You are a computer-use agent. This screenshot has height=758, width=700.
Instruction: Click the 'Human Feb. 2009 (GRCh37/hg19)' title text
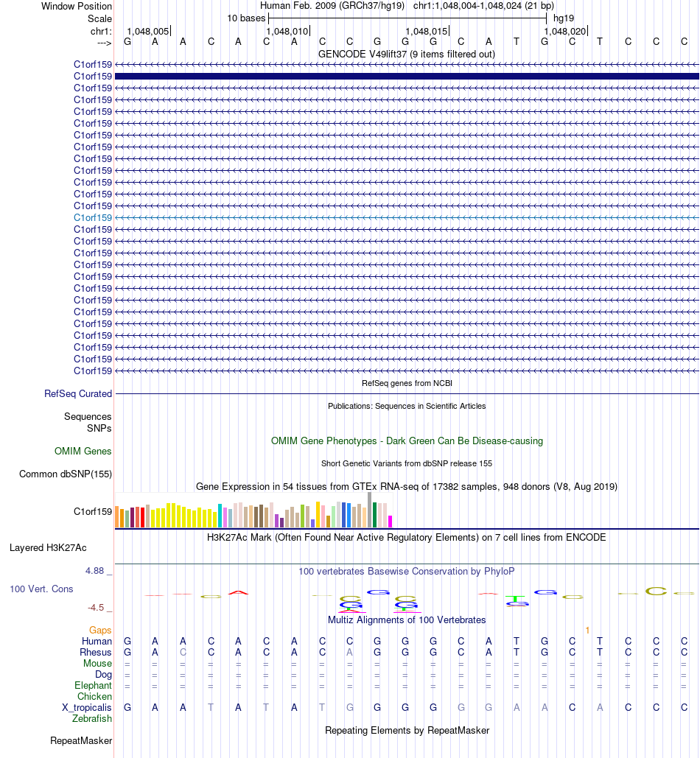(x=334, y=6)
